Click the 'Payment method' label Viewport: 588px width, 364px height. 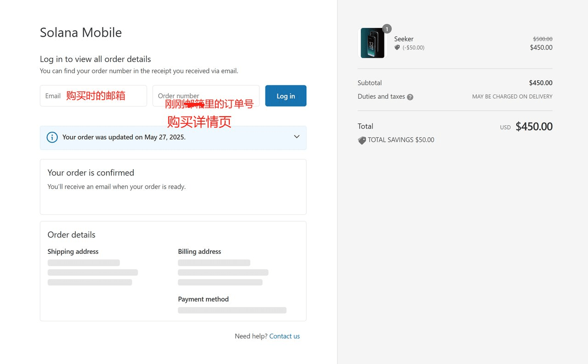click(204, 299)
